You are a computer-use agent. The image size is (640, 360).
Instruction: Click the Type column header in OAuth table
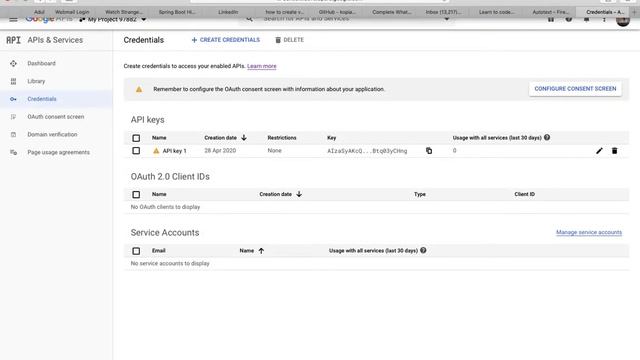tap(420, 194)
